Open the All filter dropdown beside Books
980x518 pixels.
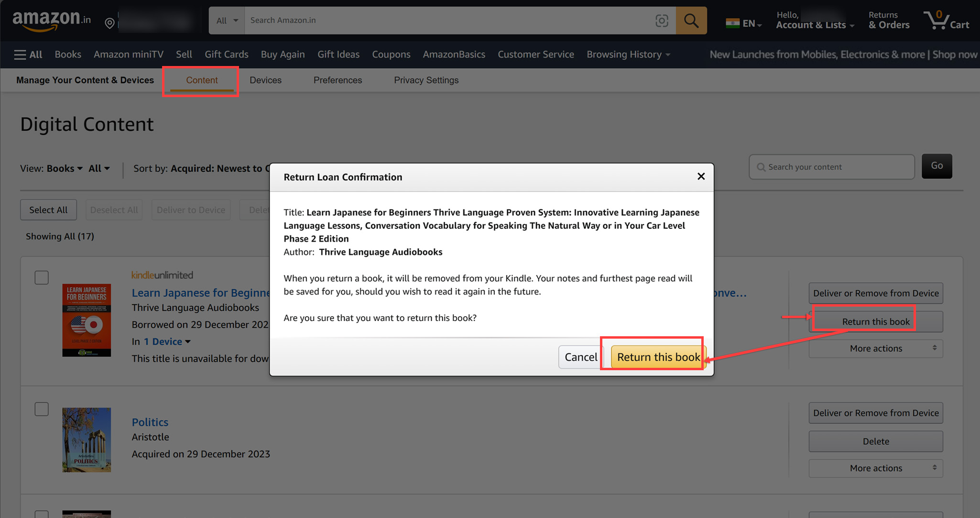pos(99,168)
